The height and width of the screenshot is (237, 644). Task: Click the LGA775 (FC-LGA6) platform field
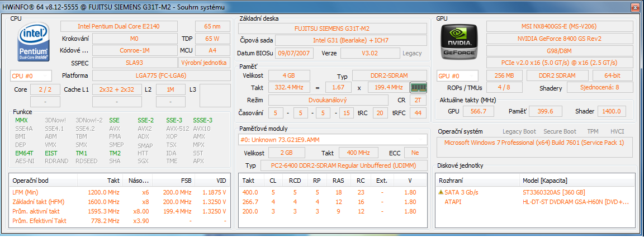(161, 75)
